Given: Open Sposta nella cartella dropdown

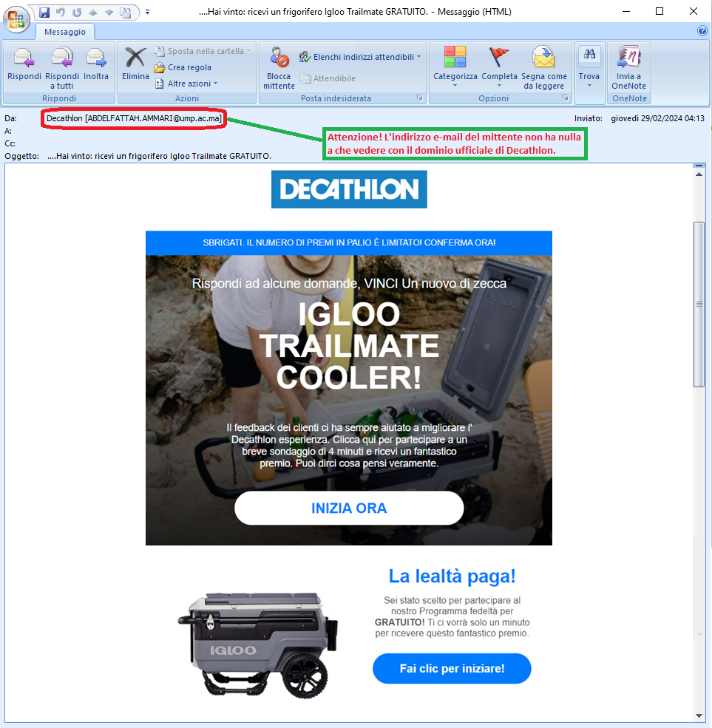Looking at the screenshot, I should (203, 51).
